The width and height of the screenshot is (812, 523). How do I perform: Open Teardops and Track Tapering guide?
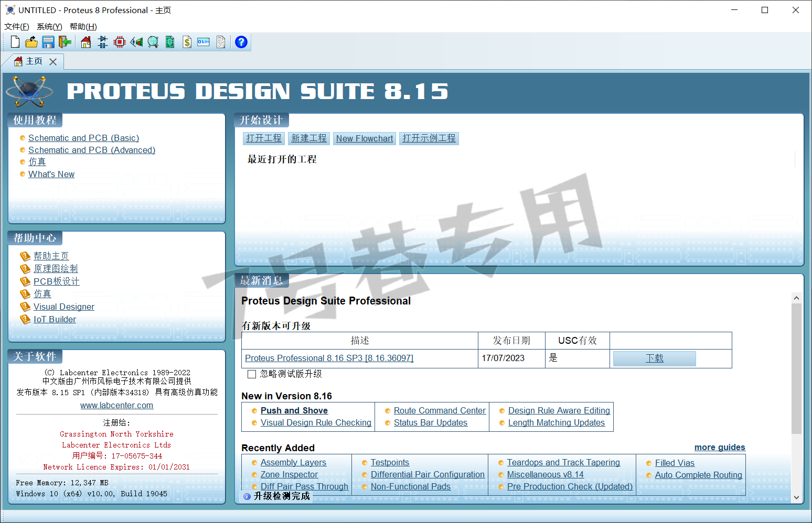pos(563,462)
